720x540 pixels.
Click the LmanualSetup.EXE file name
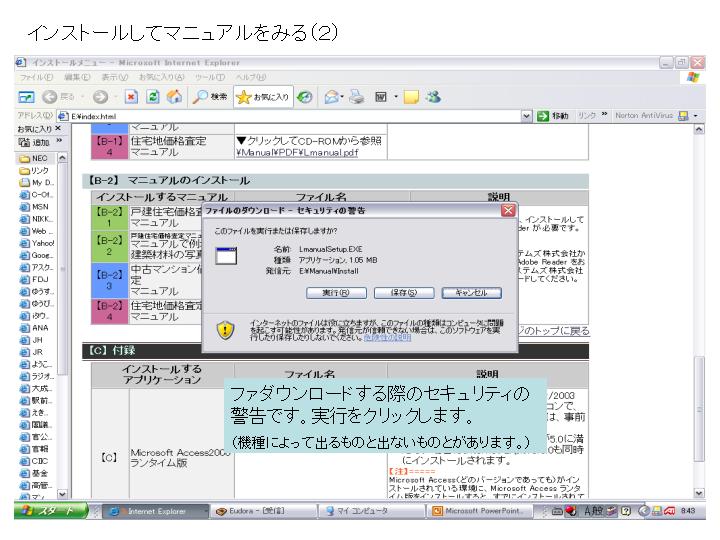point(331,249)
